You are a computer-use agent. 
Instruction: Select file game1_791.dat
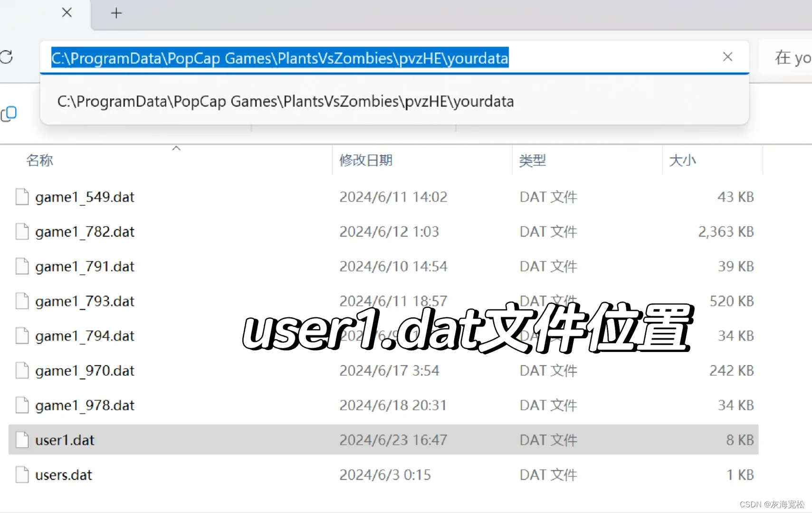(x=85, y=266)
